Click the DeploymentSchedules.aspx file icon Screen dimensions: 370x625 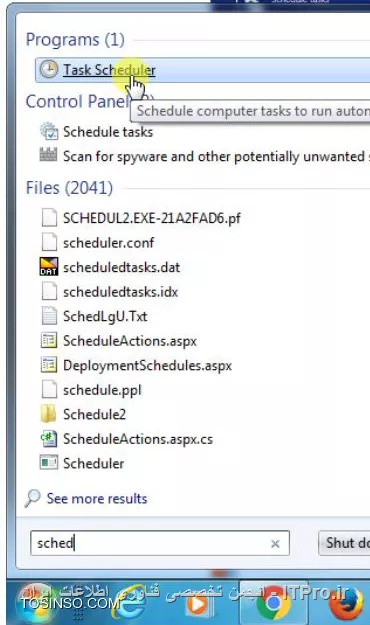tap(49, 365)
